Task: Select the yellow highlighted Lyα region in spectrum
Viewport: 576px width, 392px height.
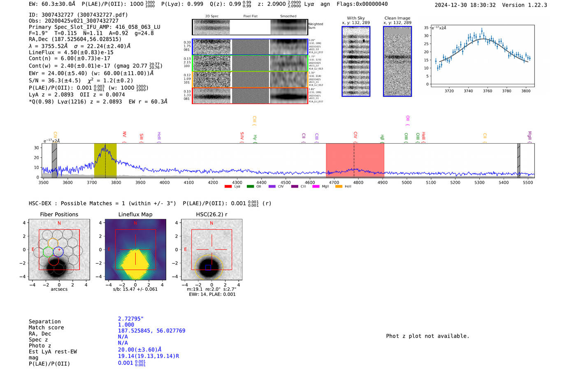Action: coord(105,160)
